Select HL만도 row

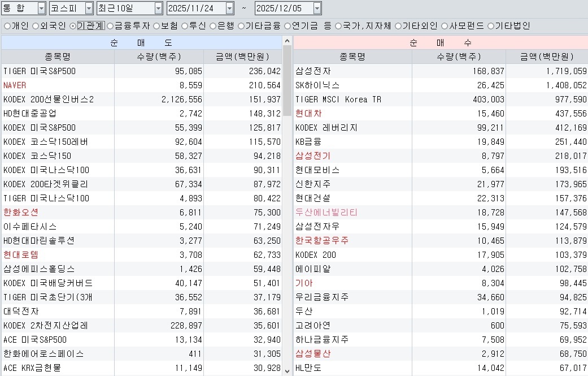click(441, 368)
